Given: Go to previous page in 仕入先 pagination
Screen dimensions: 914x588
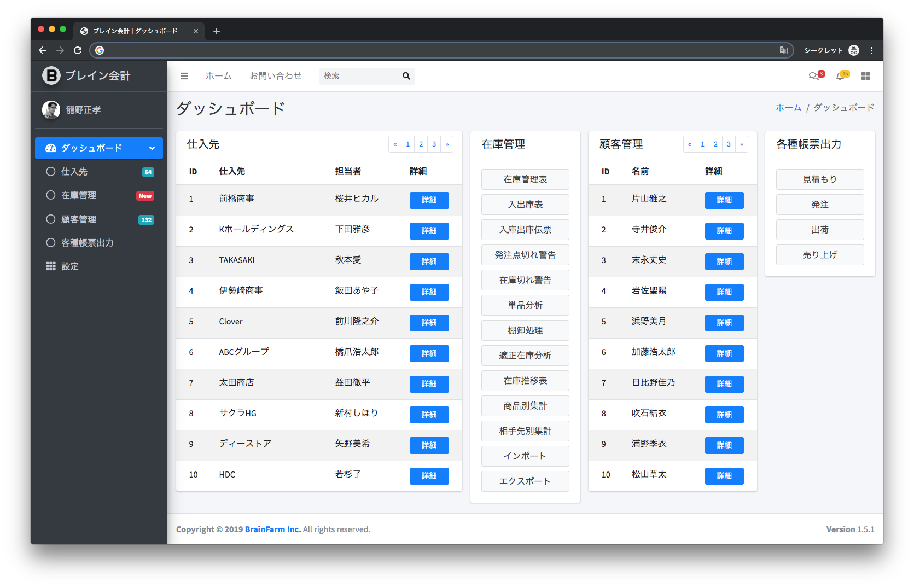Looking at the screenshot, I should pyautogui.click(x=395, y=144).
